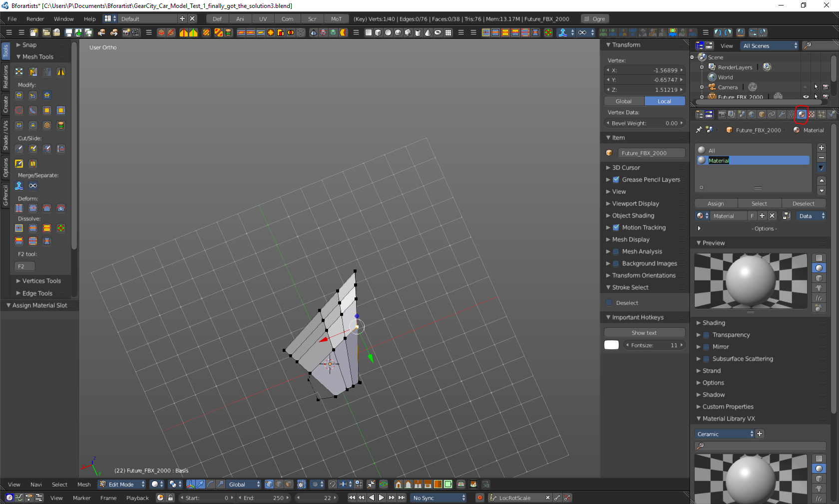This screenshot has width=839, height=504.
Task: Click the auto keyframe record button
Action: (480, 498)
